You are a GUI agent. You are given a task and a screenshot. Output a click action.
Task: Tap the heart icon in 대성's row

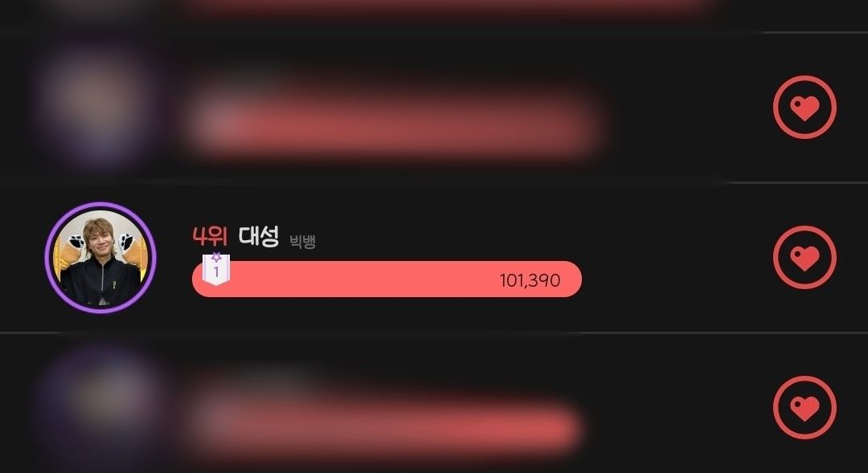click(x=805, y=257)
